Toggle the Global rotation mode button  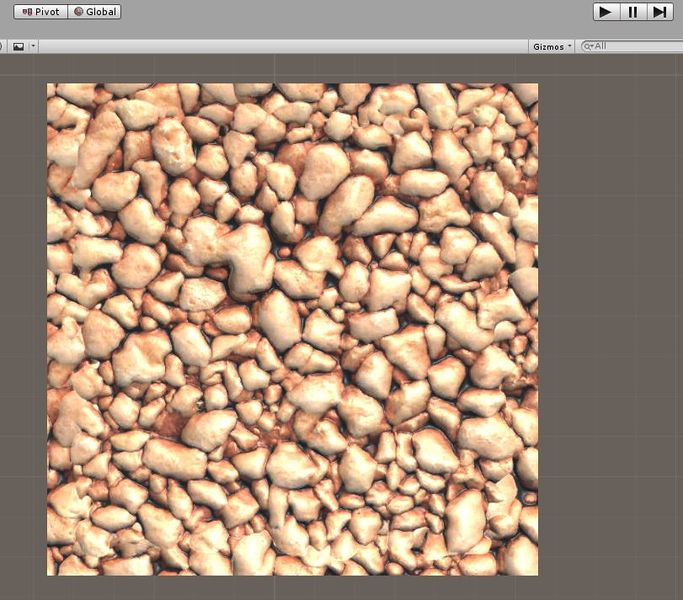[94, 12]
